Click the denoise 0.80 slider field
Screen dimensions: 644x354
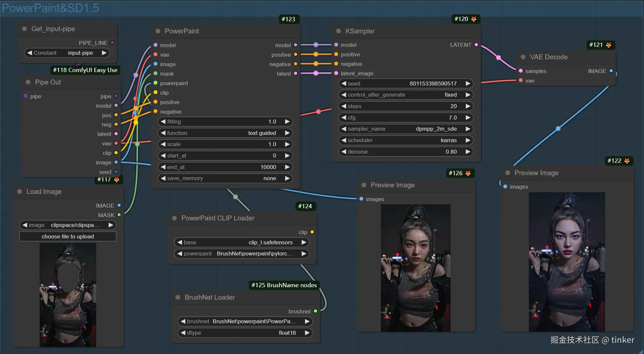405,152
